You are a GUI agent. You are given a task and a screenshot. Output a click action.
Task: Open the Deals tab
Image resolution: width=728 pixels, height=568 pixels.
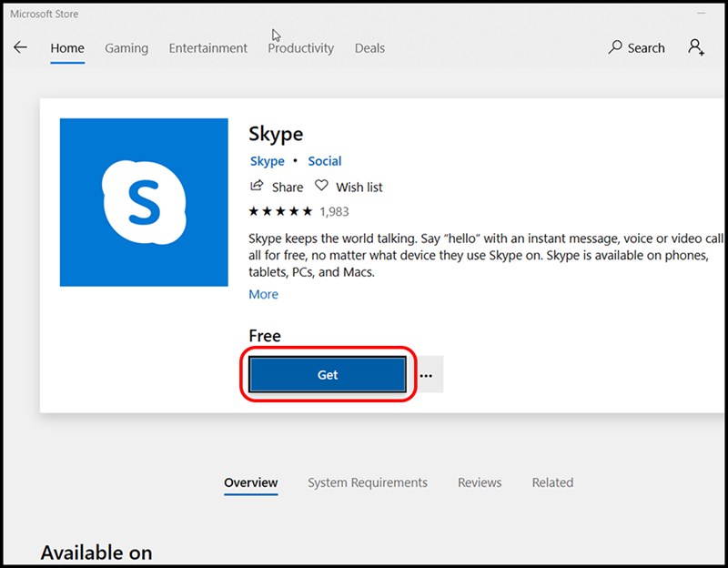(x=369, y=48)
